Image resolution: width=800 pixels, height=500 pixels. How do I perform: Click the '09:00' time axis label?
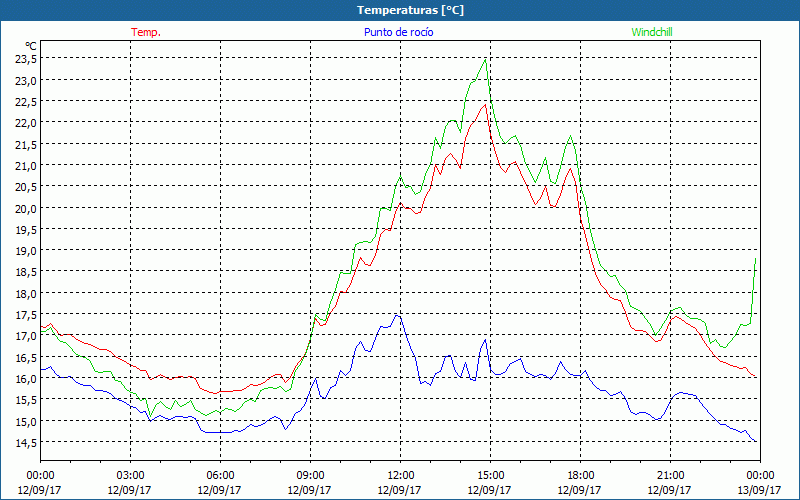tap(310, 476)
